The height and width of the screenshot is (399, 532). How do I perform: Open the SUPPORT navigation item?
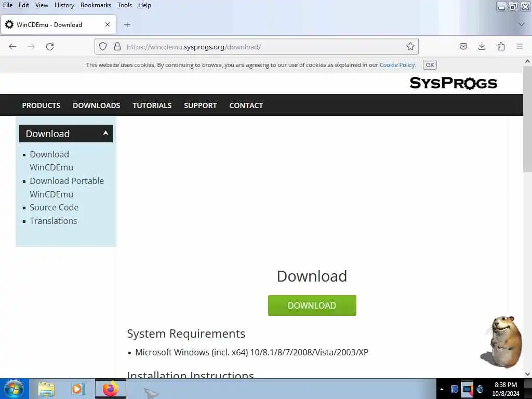pyautogui.click(x=200, y=105)
